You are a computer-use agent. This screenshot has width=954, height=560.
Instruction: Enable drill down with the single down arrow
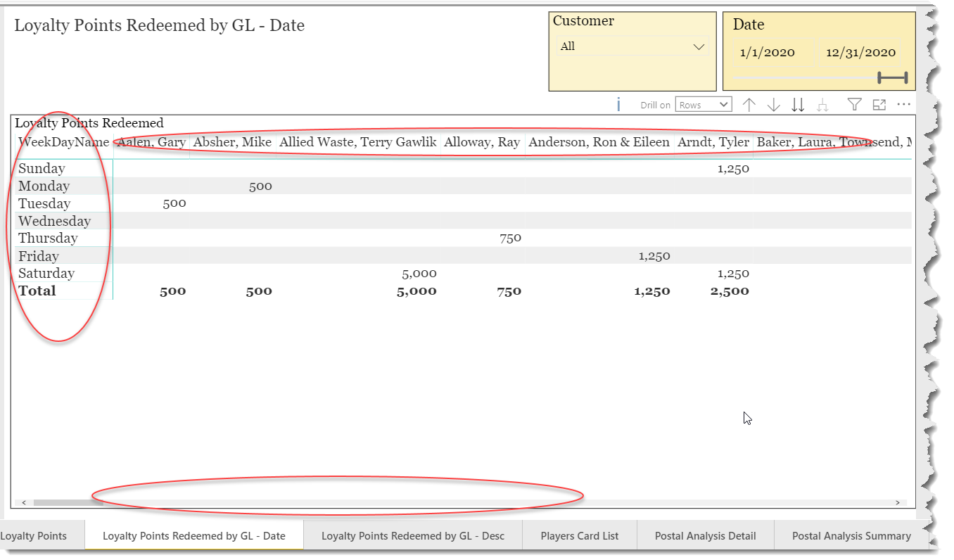click(774, 105)
